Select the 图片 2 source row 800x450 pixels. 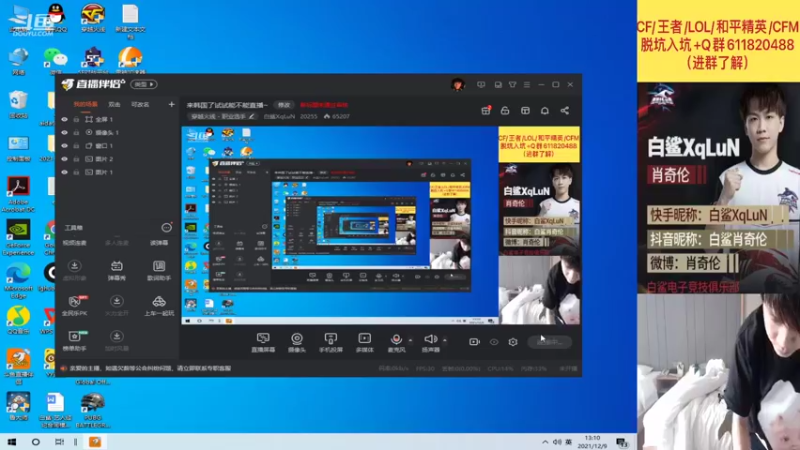click(117, 159)
